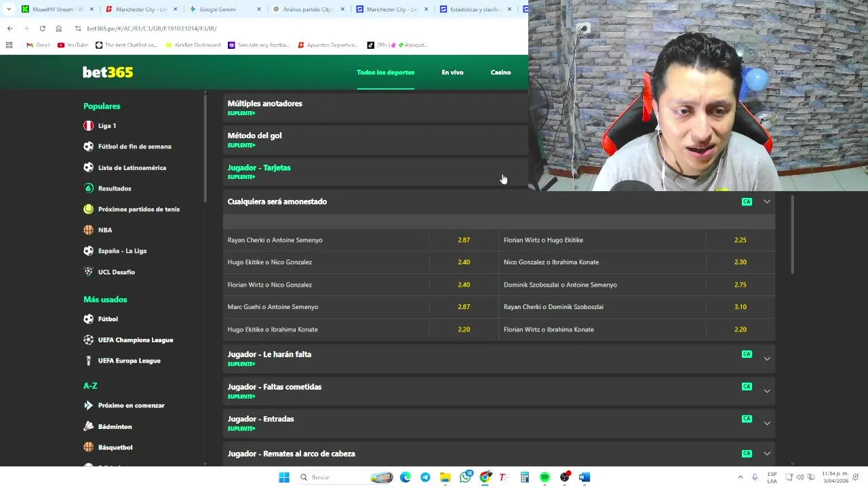Select the Todos los deportes tab
The image size is (868, 488).
(x=385, y=72)
